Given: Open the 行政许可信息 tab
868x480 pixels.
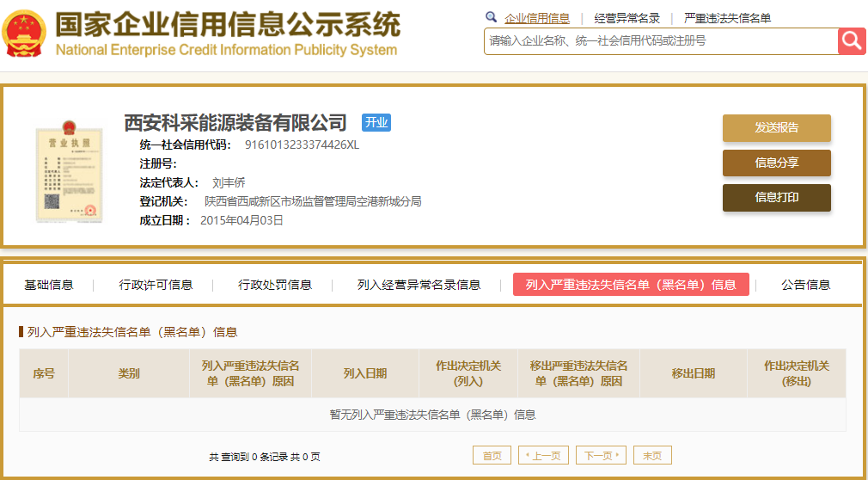Looking at the screenshot, I should coord(156,285).
